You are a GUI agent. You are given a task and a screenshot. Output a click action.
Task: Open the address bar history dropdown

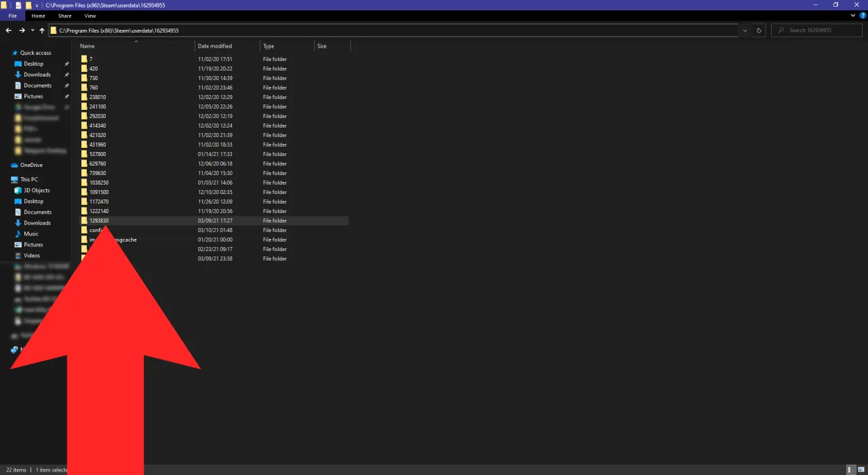click(745, 31)
